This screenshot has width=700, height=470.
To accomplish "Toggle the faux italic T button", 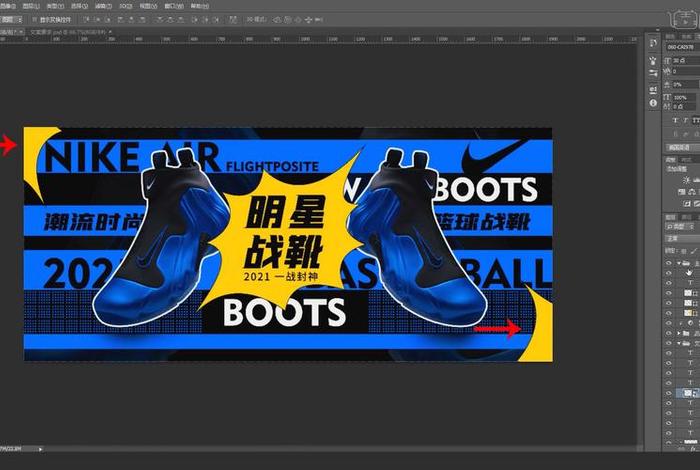I will [x=686, y=121].
